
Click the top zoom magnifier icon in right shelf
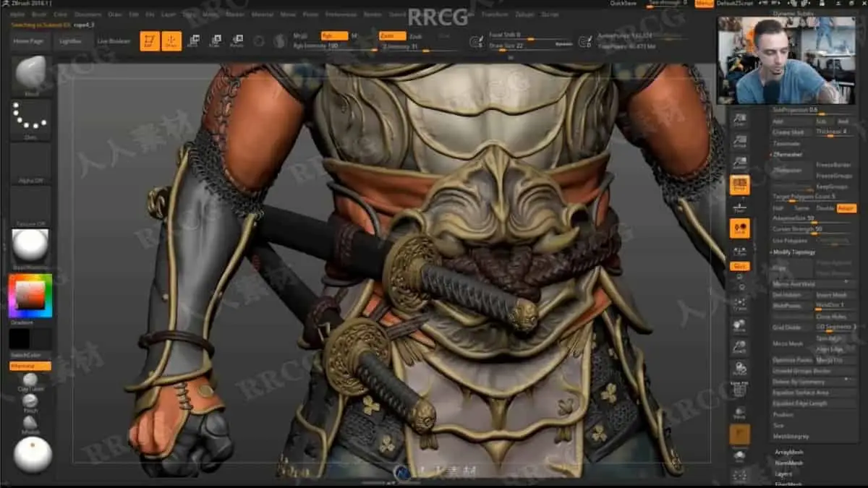(739, 120)
